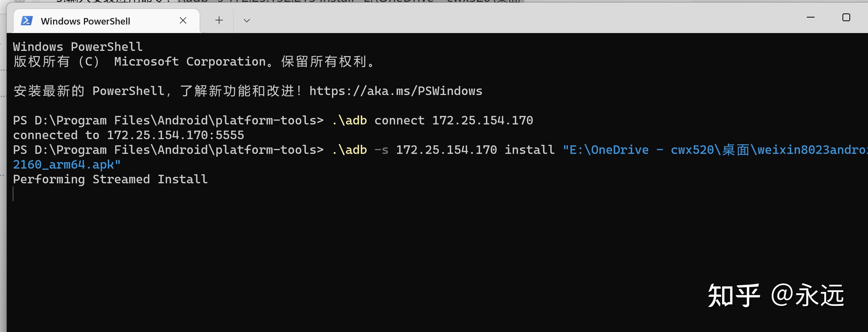Click the first PS D:\Program Files prompt
The width and height of the screenshot is (868, 332).
168,120
